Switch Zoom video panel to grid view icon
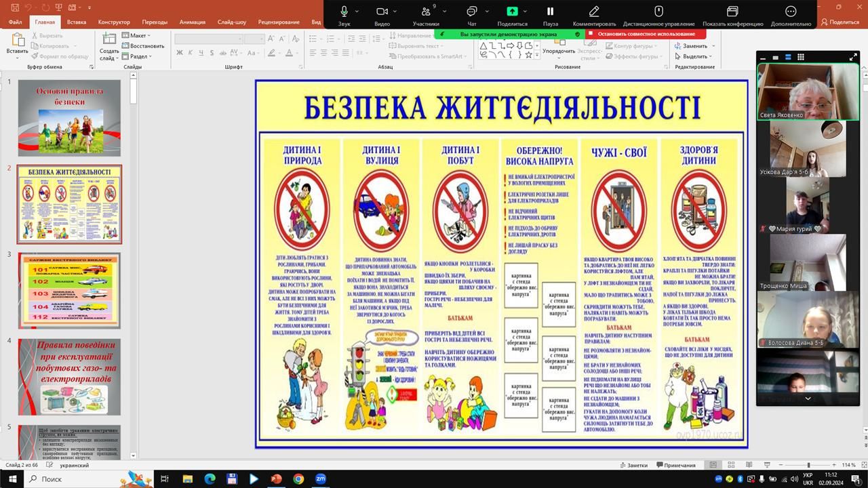 point(801,57)
